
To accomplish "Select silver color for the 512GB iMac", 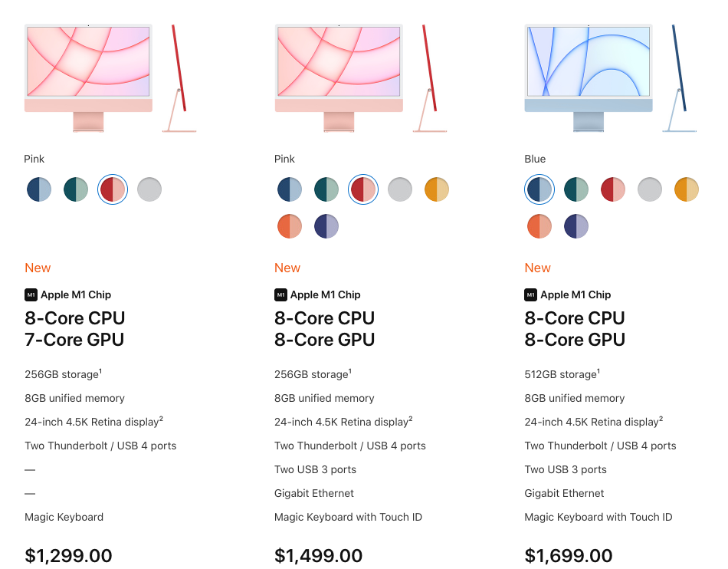I will [x=650, y=189].
